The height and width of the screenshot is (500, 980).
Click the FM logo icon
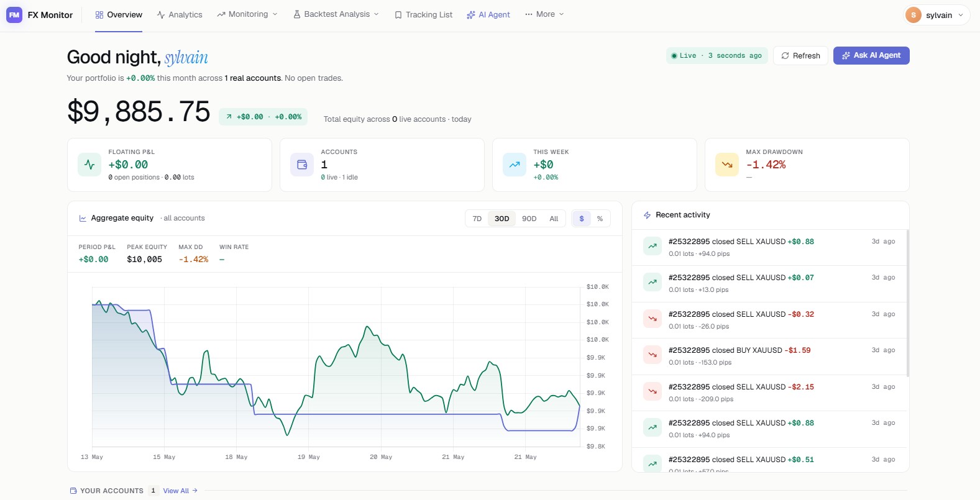(x=14, y=15)
